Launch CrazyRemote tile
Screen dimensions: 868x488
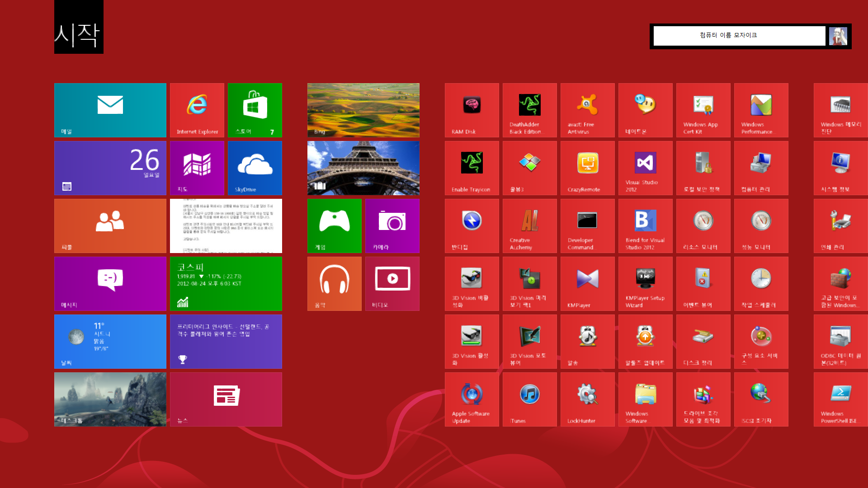(588, 168)
